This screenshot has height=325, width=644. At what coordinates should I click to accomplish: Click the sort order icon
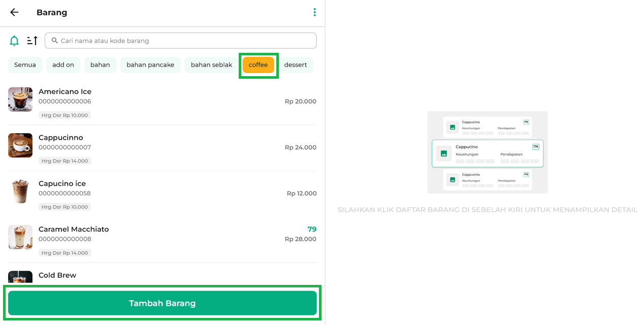tap(33, 41)
